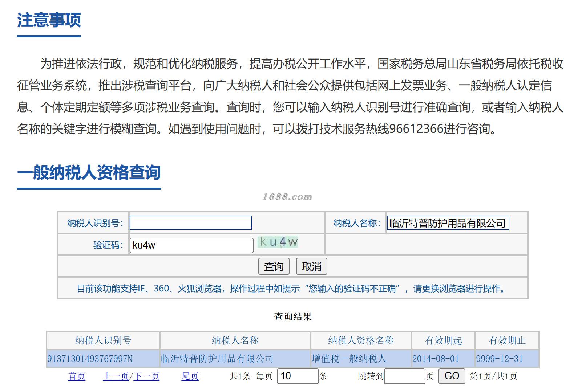This screenshot has height=392, width=574.
Task: Click the 一般纳税人资格查询 heading
Action: 89,172
